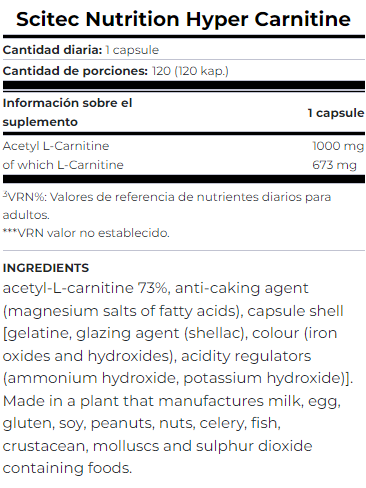
Task: Click the of which L-Carnitine row
Action: [x=183, y=165]
